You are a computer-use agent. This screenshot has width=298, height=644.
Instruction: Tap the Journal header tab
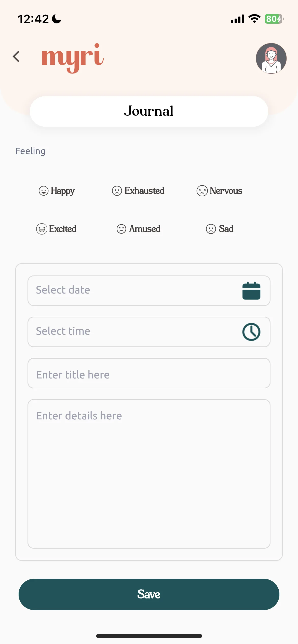point(149,111)
